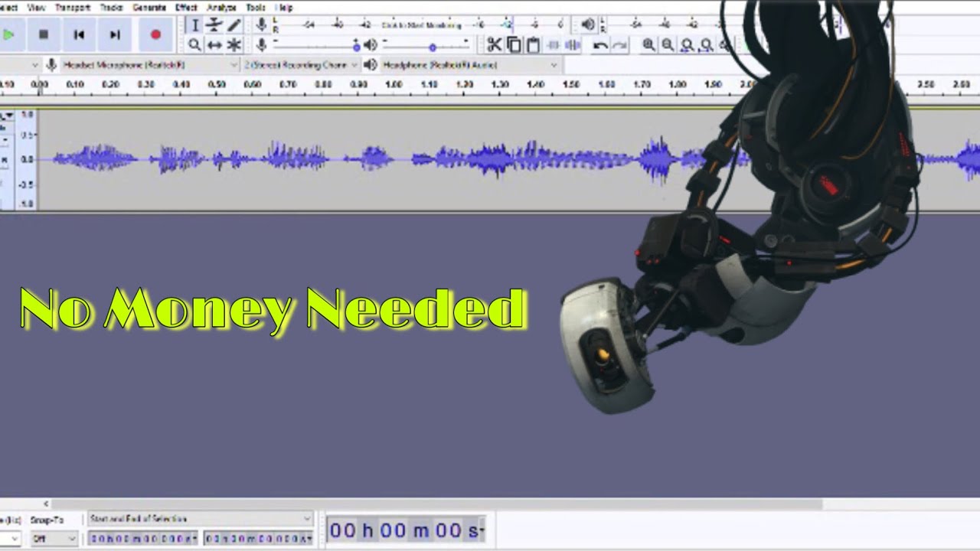Zoom in on the waveform
The width and height of the screenshot is (980, 551).
click(x=648, y=45)
